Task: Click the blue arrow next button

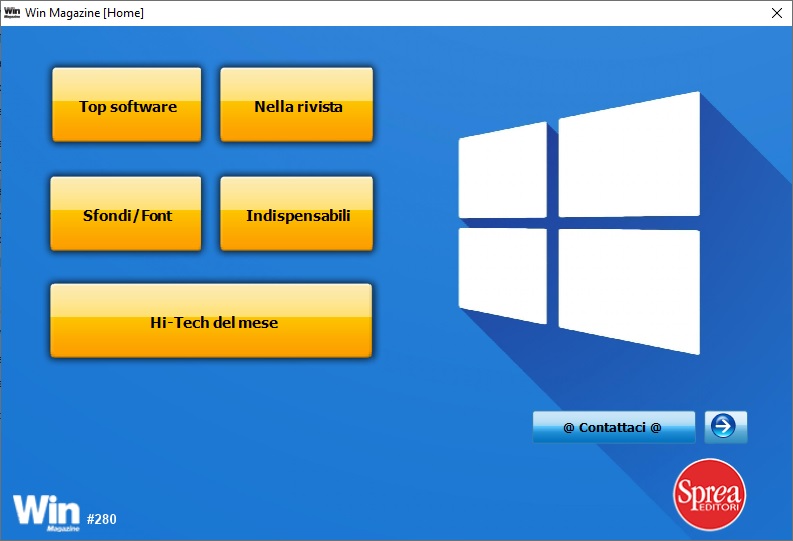Action: 726,427
